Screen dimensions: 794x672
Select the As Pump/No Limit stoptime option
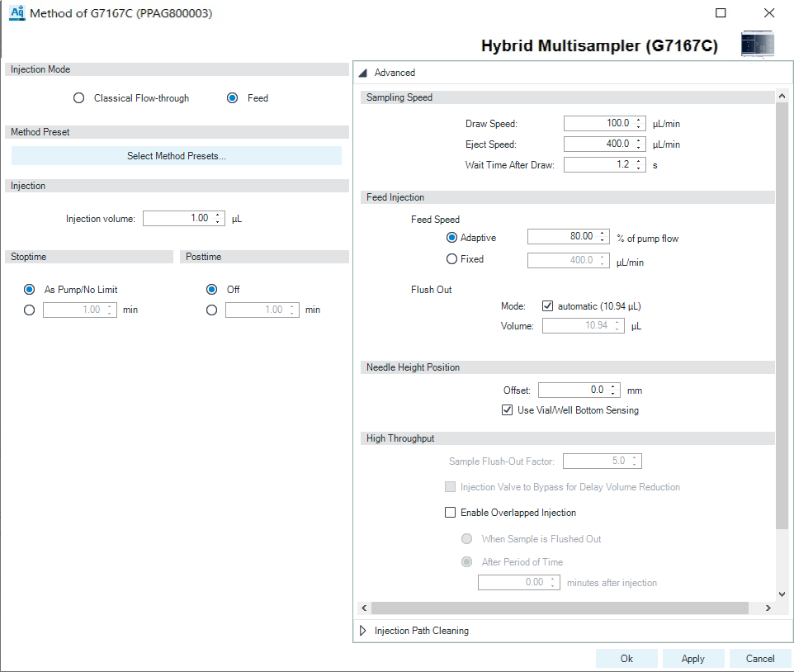(30, 289)
